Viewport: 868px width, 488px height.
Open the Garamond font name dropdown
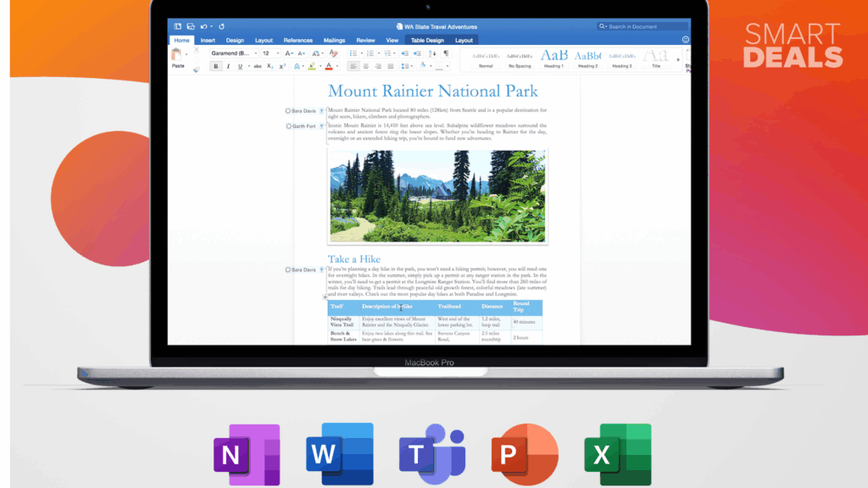256,53
